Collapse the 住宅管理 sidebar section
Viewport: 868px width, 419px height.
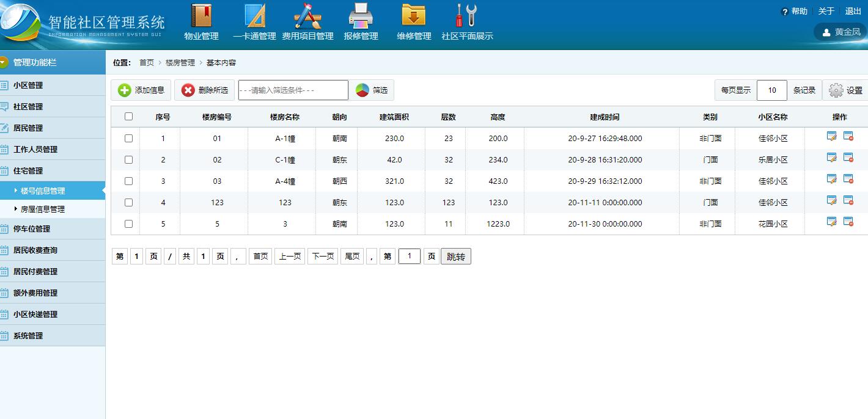[x=28, y=171]
